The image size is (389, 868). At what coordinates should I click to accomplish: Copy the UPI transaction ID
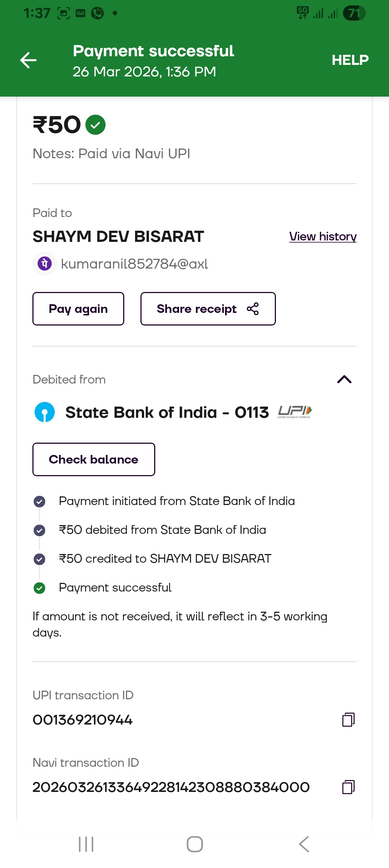coord(348,720)
